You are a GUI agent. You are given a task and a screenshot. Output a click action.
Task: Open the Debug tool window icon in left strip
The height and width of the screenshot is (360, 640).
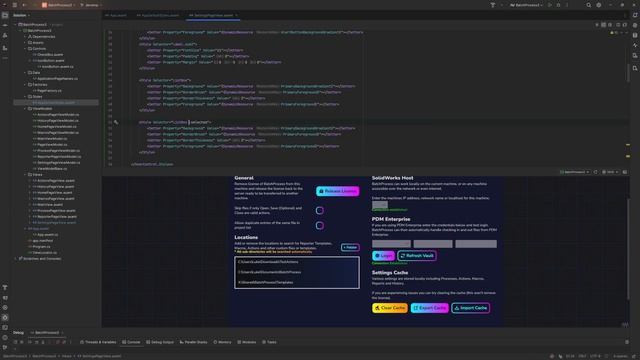click(x=5, y=318)
